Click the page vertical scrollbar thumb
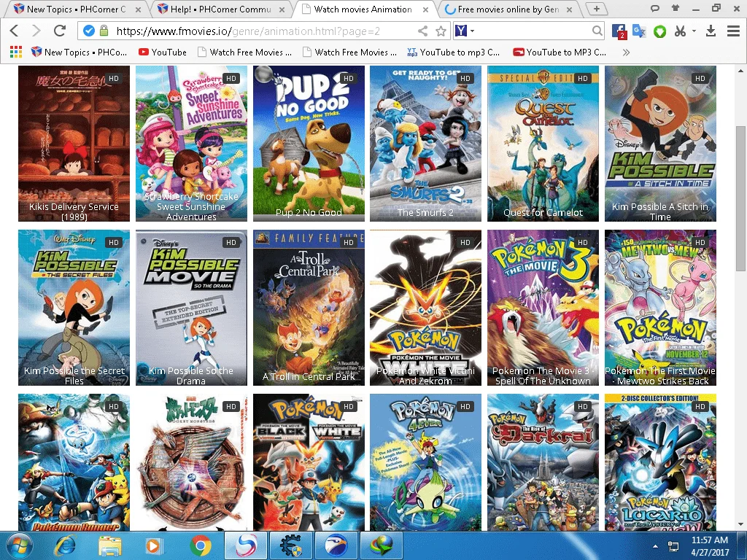Screen dimensions: 747x560 coord(740,198)
